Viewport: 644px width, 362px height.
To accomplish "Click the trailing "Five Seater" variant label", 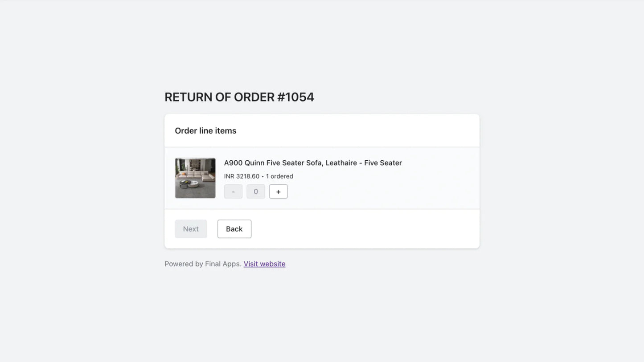I will [x=383, y=163].
